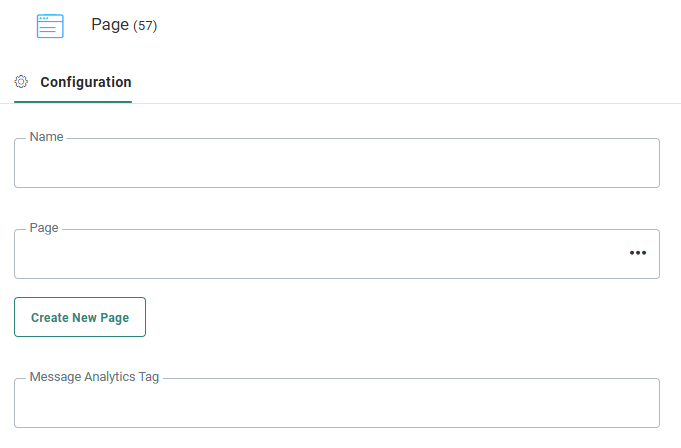Focus the Message Analytics Tag field
Image resolution: width=681 pixels, height=448 pixels.
click(336, 405)
